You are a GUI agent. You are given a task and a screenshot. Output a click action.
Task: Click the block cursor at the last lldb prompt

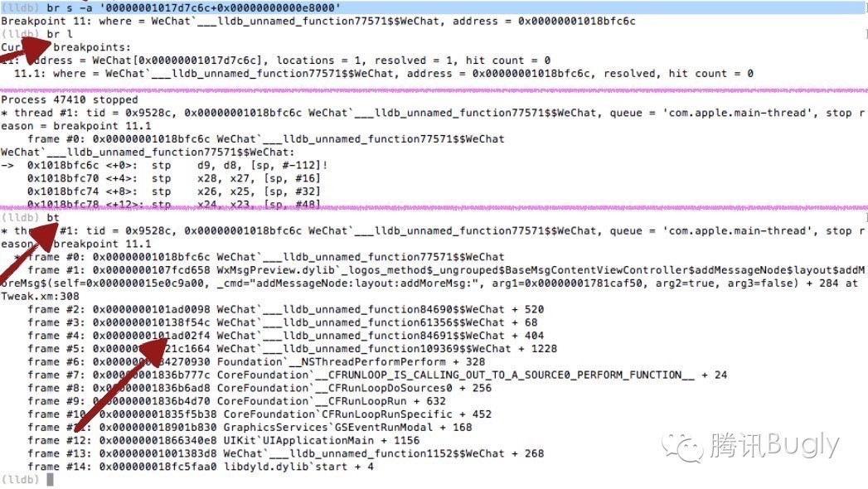(50, 480)
